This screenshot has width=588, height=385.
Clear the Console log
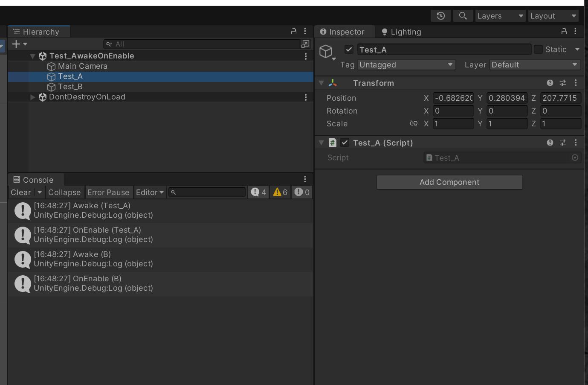[x=21, y=192]
